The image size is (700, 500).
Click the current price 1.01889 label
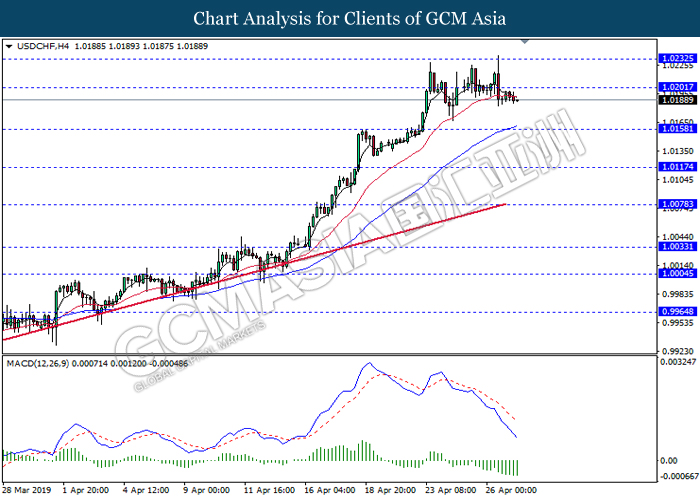click(677, 100)
